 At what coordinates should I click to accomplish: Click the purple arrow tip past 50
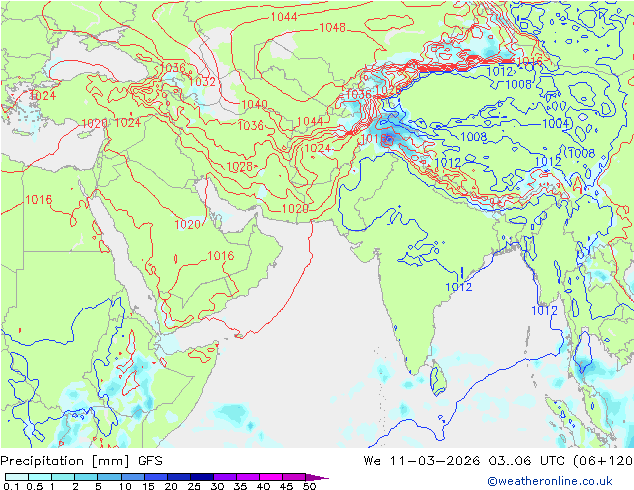click(317, 477)
